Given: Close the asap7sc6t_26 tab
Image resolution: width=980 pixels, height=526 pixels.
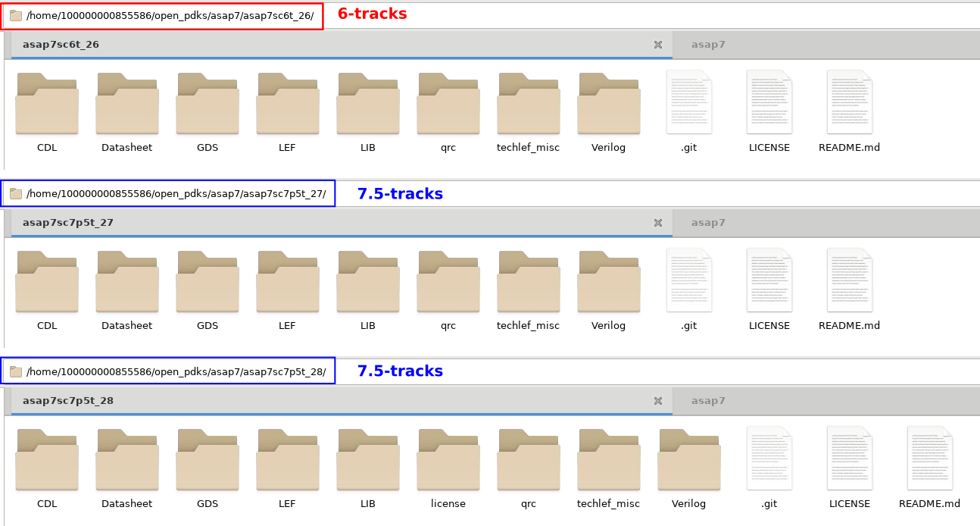Looking at the screenshot, I should click(658, 45).
